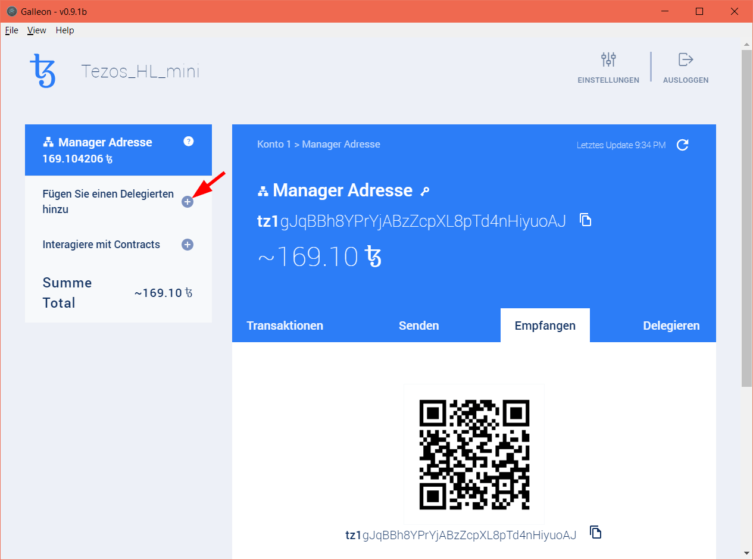
Task: Click Fügen Sie einen Delegierten hinzu text
Action: click(x=108, y=202)
